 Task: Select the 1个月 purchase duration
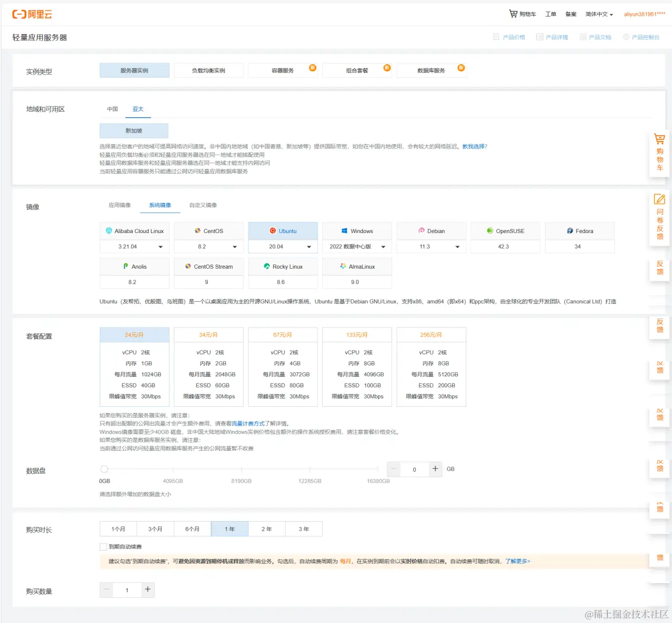pyautogui.click(x=119, y=529)
